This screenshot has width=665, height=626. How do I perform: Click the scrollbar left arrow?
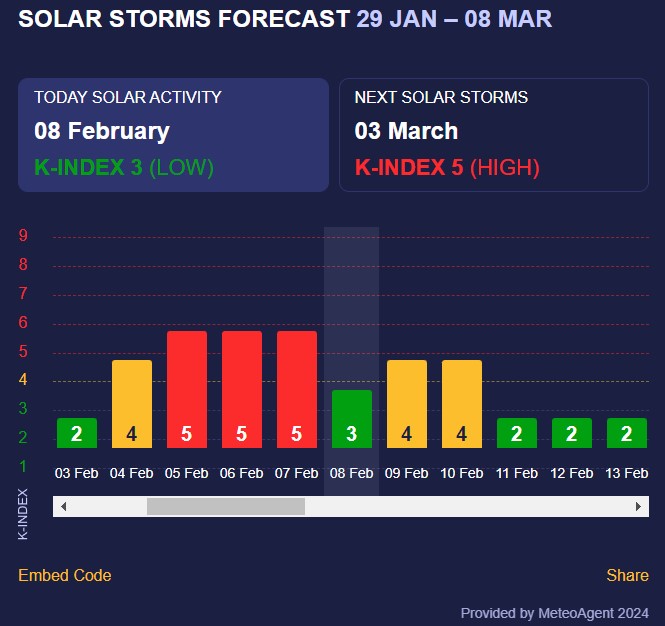click(x=64, y=507)
